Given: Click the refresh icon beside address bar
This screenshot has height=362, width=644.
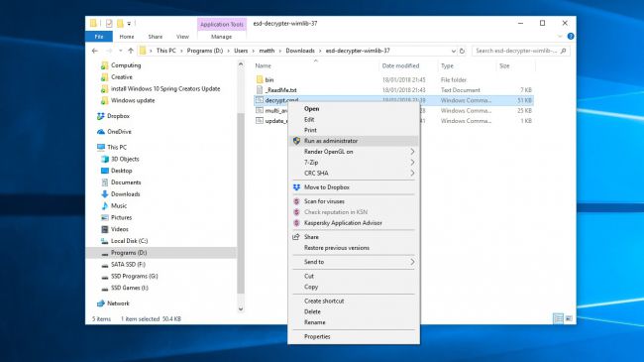Looking at the screenshot, I should [x=462, y=51].
